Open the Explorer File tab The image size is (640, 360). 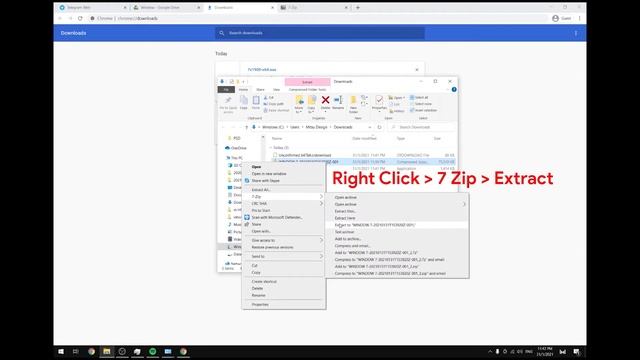point(226,89)
